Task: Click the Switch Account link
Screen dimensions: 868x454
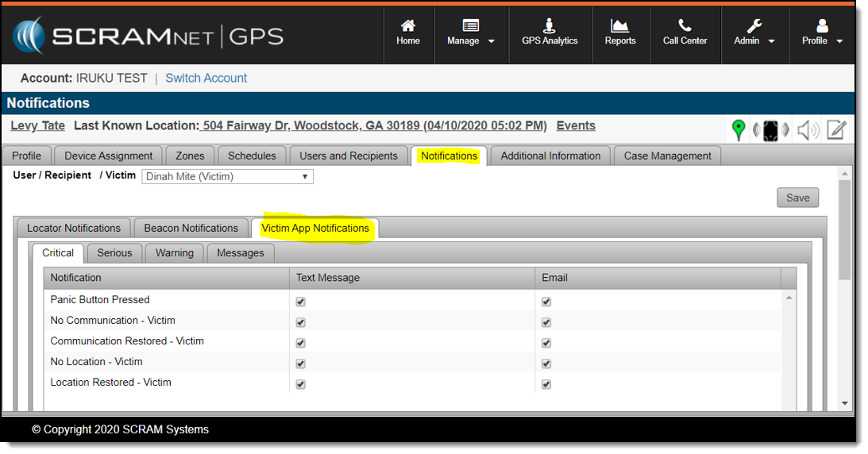Action: coord(206,78)
